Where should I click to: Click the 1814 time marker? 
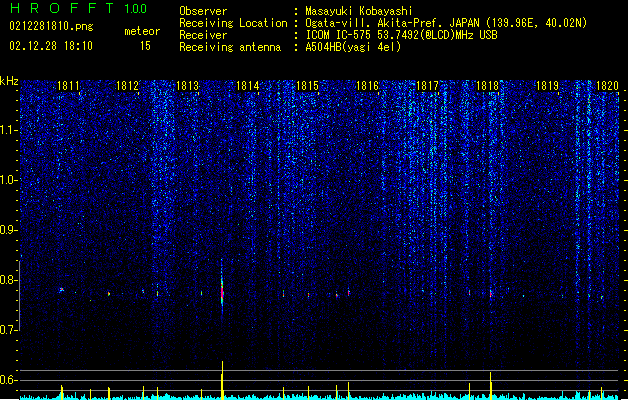click(248, 86)
